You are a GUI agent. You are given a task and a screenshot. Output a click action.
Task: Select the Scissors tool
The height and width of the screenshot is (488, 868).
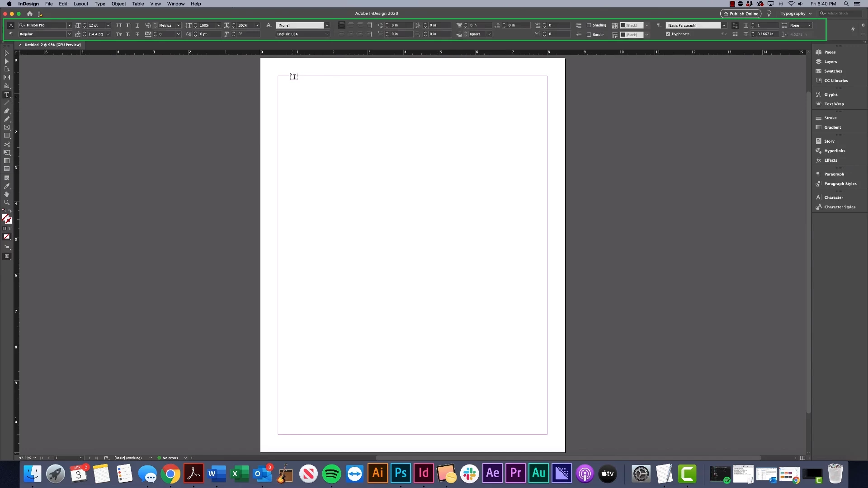click(7, 144)
